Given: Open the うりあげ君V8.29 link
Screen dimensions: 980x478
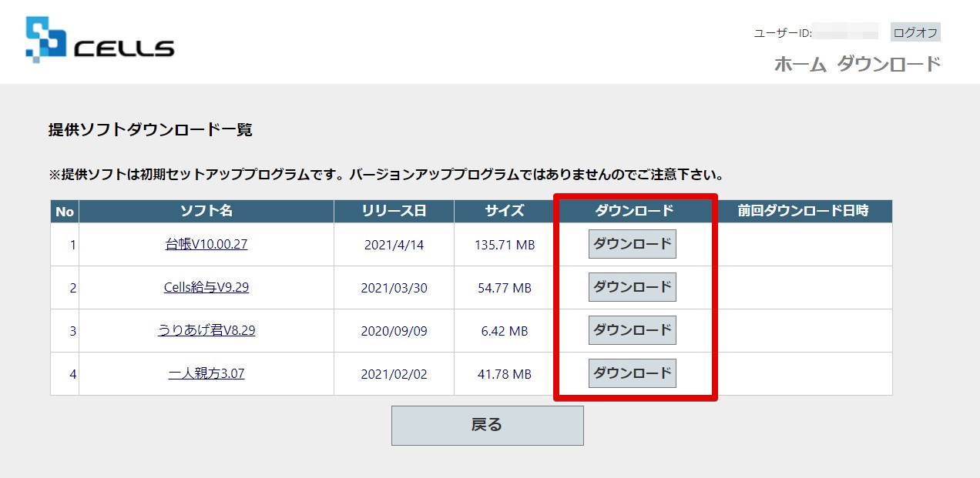Looking at the screenshot, I should (206, 330).
